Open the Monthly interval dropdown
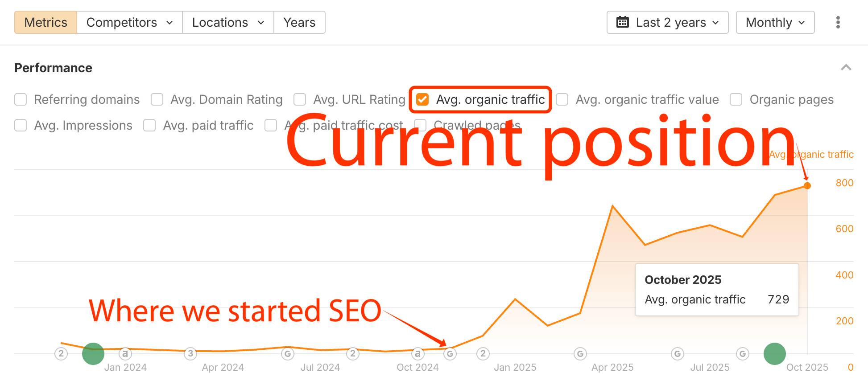Image resolution: width=868 pixels, height=385 pixels. 775,22
